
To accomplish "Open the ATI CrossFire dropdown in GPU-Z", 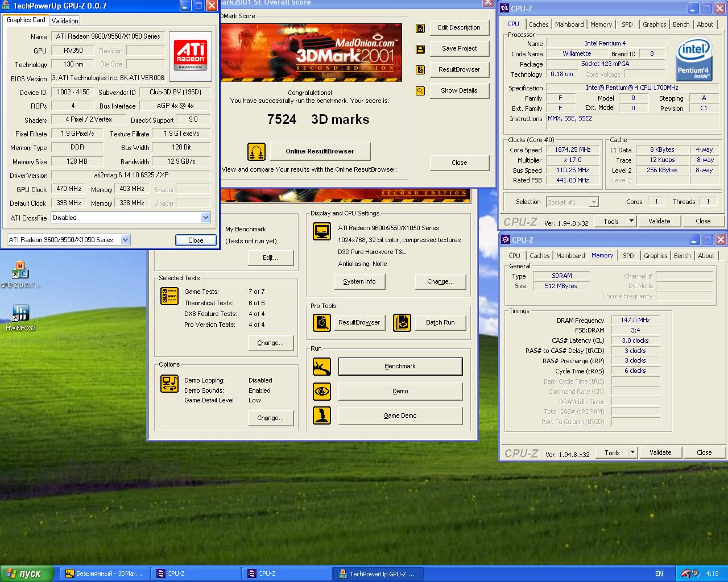I will pos(205,218).
